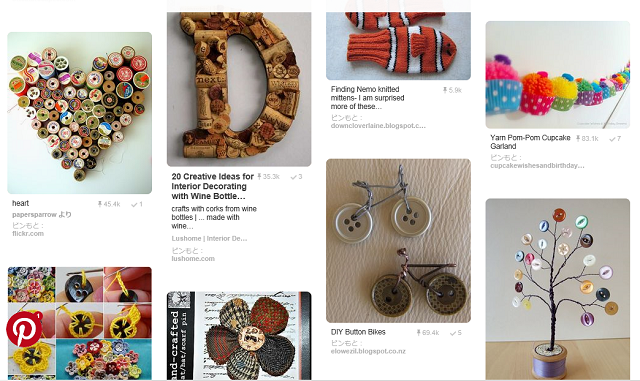Image resolution: width=640 pixels, height=381 pixels.
Task: Click the checkmark with 5 on Button Bikes
Action: 456,333
